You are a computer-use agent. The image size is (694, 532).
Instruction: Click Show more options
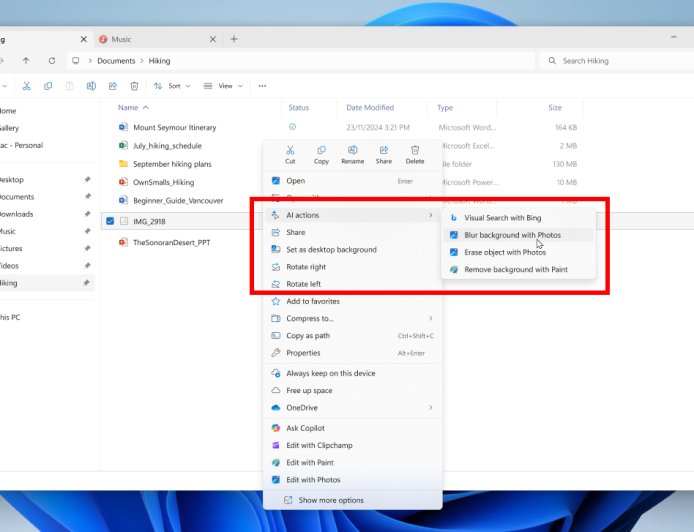330,500
